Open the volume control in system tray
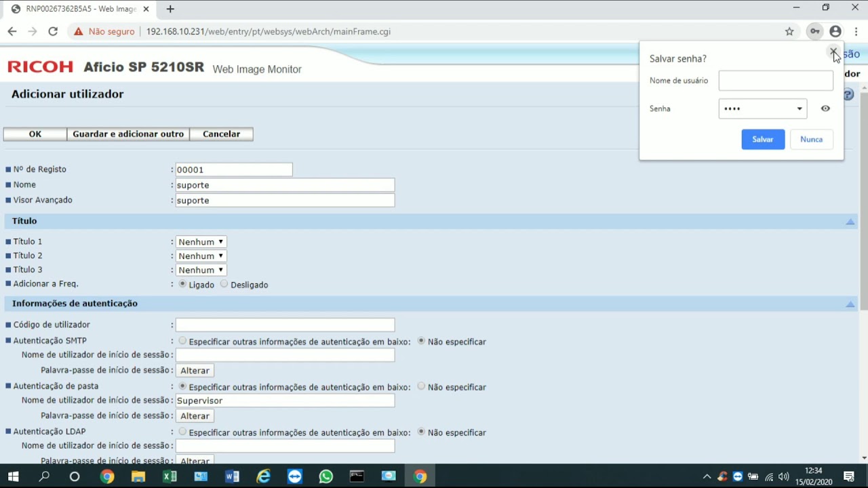868x488 pixels. coord(784,476)
